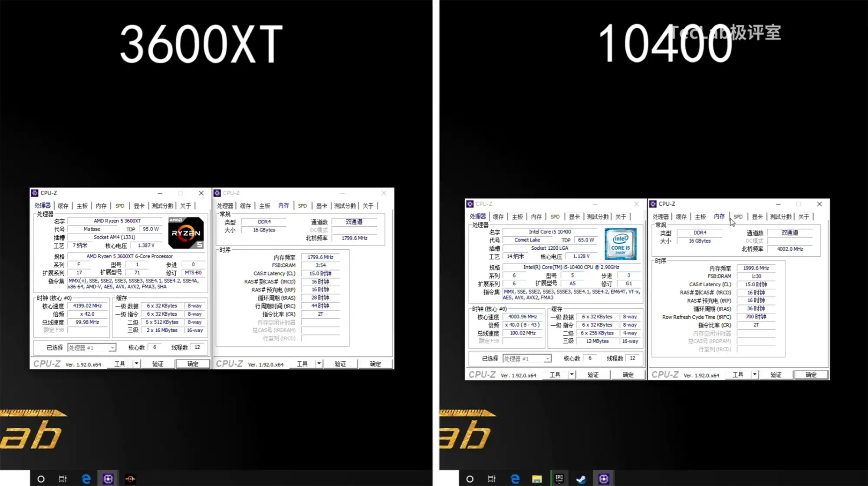Open Epic Games launcher on right taskbar
The height and width of the screenshot is (486, 868).
[559, 479]
